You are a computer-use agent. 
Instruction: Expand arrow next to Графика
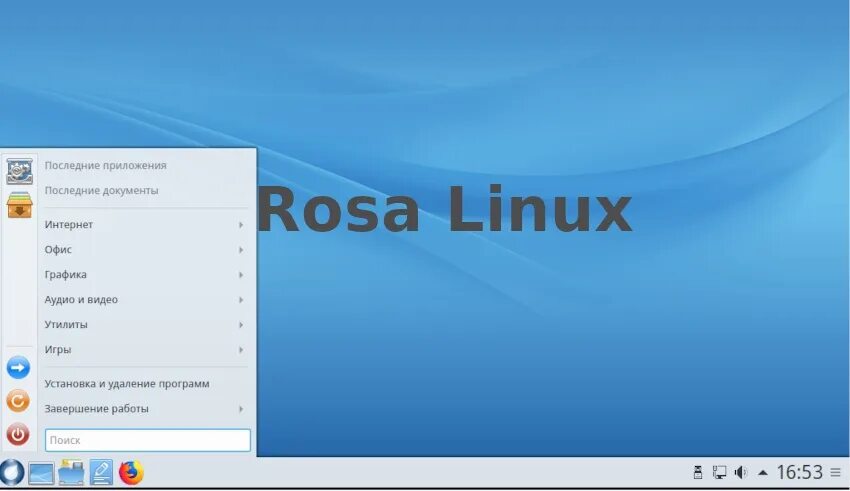coord(241,274)
